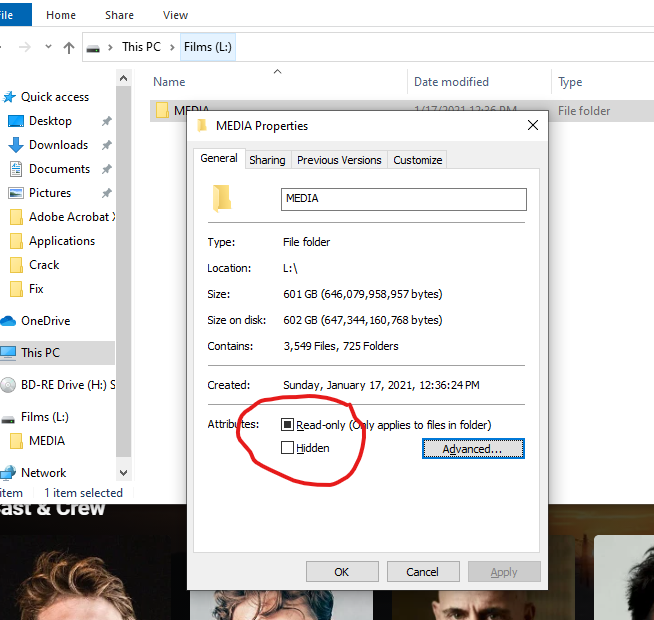Click the forward navigation arrow
Image resolution: width=654 pixels, height=620 pixels.
click(x=25, y=47)
